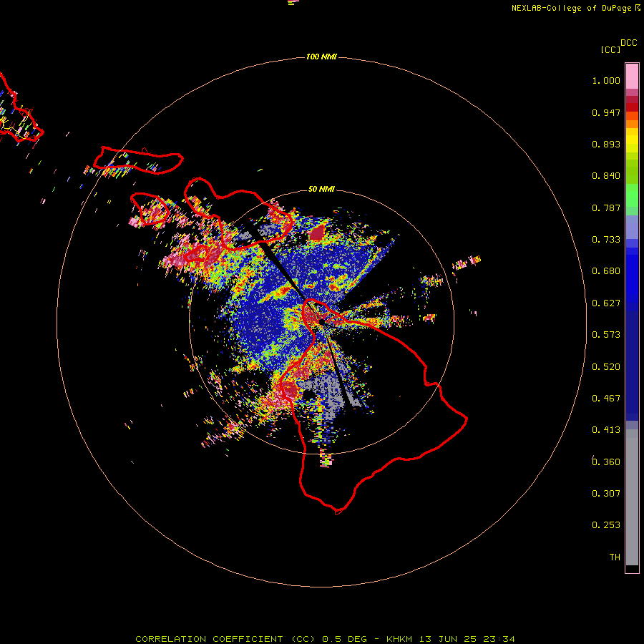Click the gray lower segment of color bar
The width and height of the screenshot is (644, 644).
pyautogui.click(x=632, y=497)
